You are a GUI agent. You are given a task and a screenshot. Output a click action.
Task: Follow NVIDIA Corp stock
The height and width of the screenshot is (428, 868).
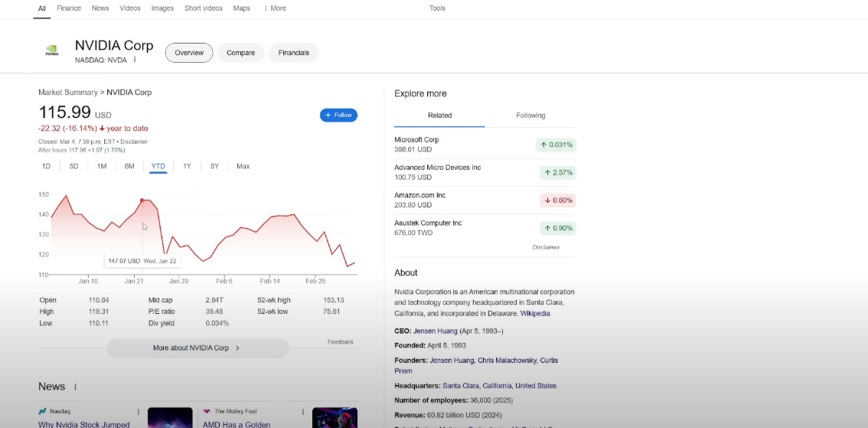tap(339, 115)
